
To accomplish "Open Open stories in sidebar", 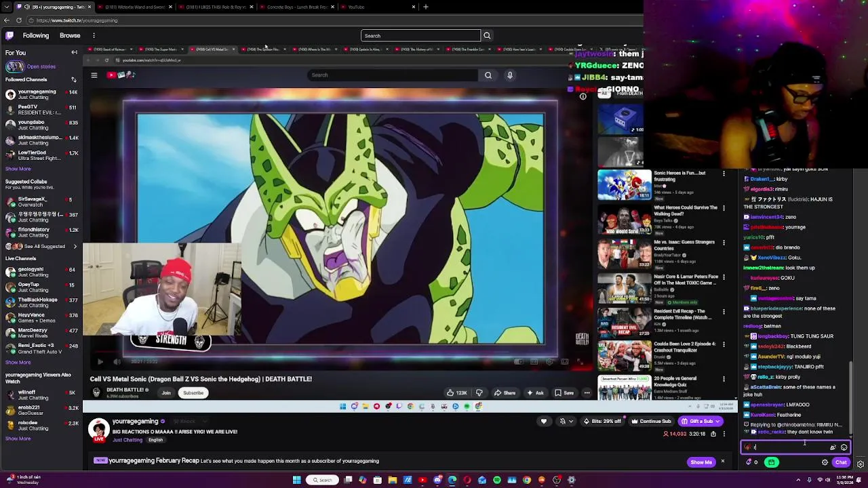I will tap(41, 66).
